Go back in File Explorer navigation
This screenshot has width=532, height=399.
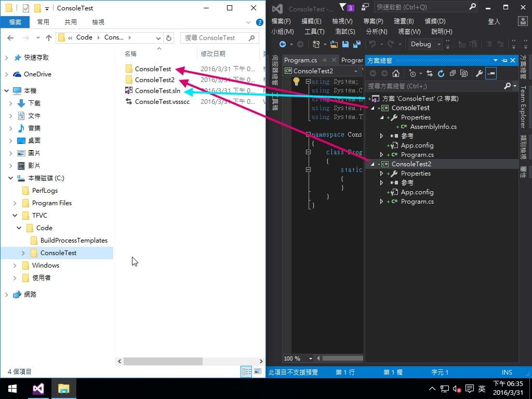(x=10, y=38)
